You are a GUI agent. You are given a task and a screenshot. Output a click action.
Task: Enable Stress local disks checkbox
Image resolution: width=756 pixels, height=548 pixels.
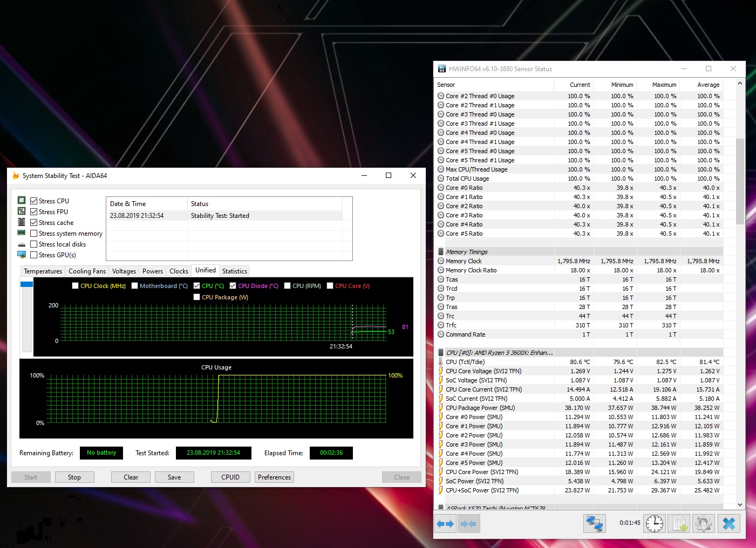[x=34, y=244]
